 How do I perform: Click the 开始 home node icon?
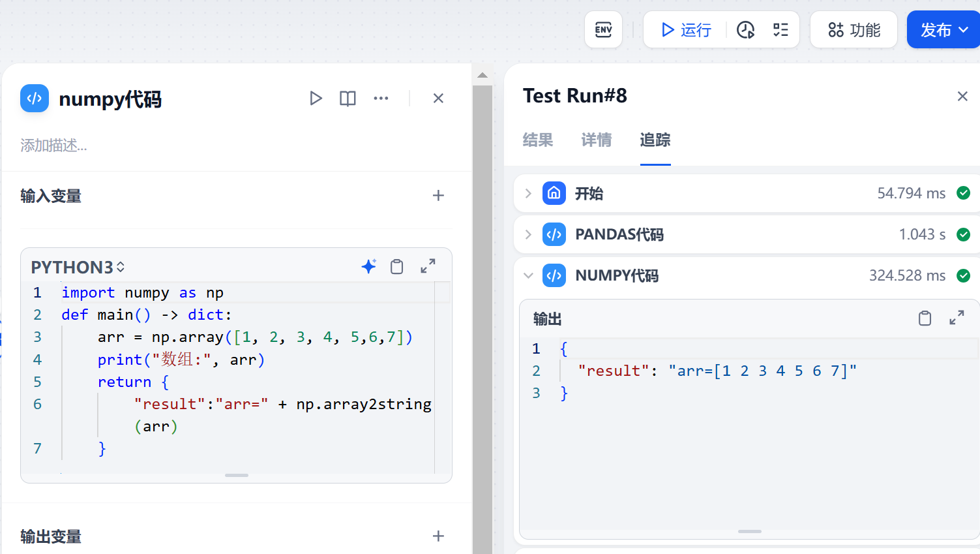554,193
